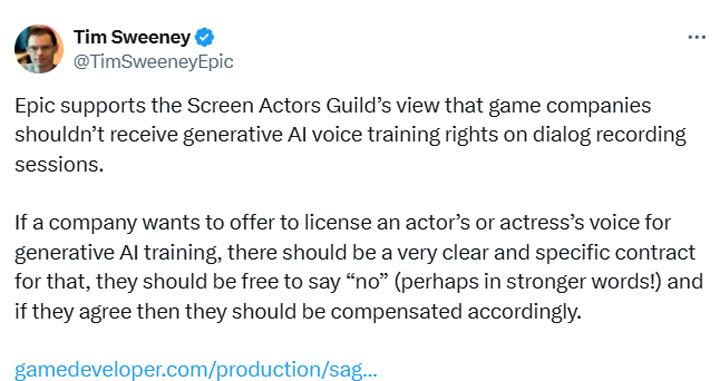The height and width of the screenshot is (381, 720).
Task: Open the @TimSweeneyEpic handle
Action: pos(153,62)
